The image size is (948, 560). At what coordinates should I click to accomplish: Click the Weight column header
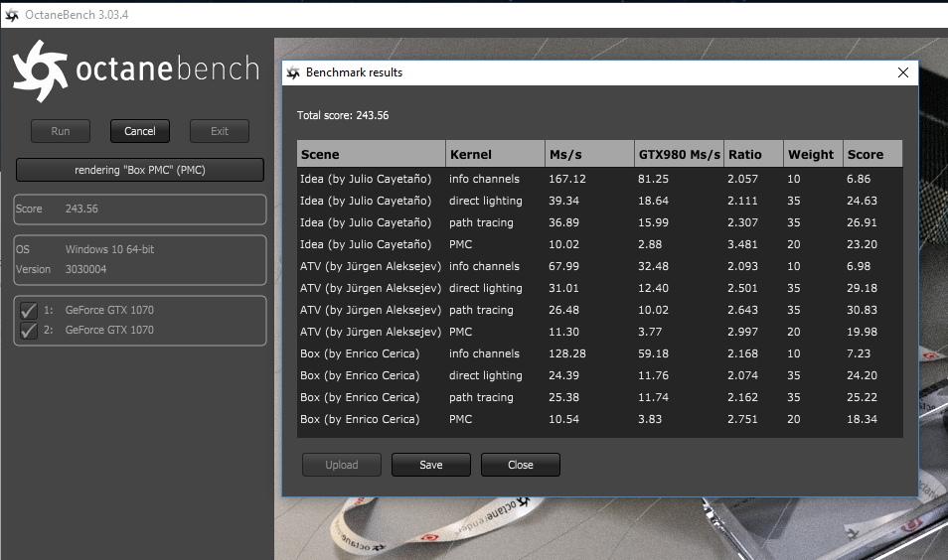(813, 154)
